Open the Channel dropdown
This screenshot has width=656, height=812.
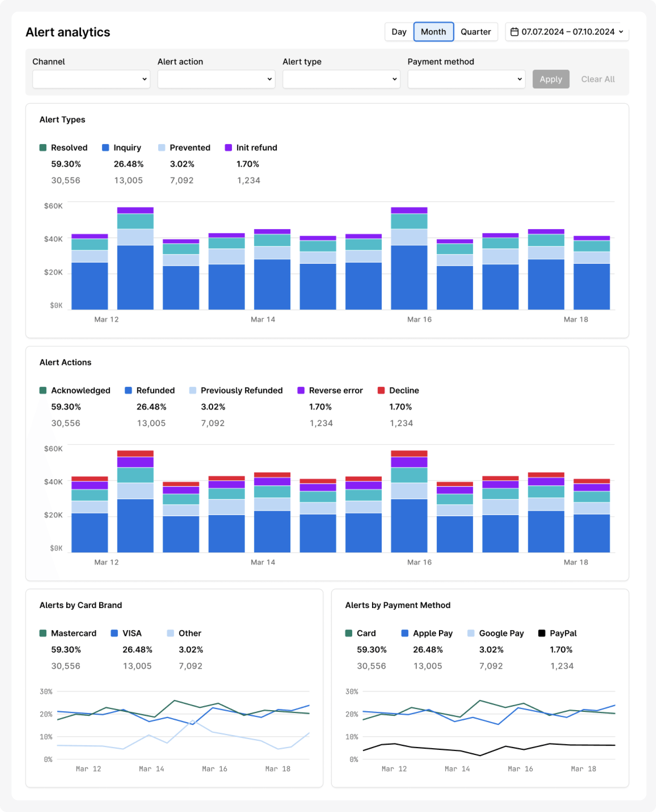click(x=91, y=79)
